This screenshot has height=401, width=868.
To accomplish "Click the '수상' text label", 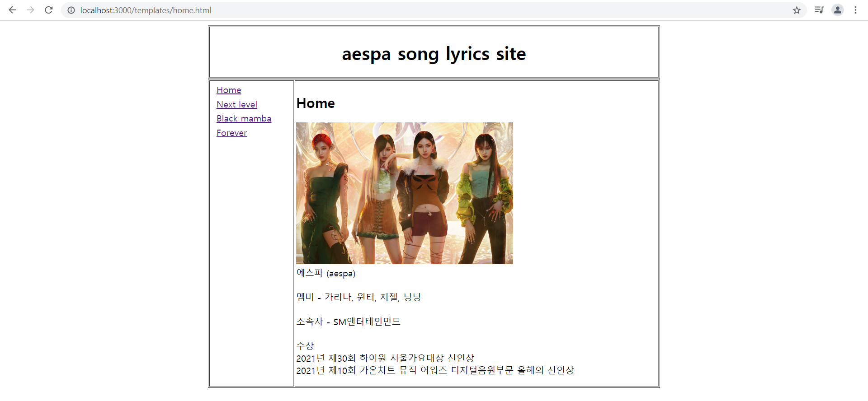I will [305, 346].
